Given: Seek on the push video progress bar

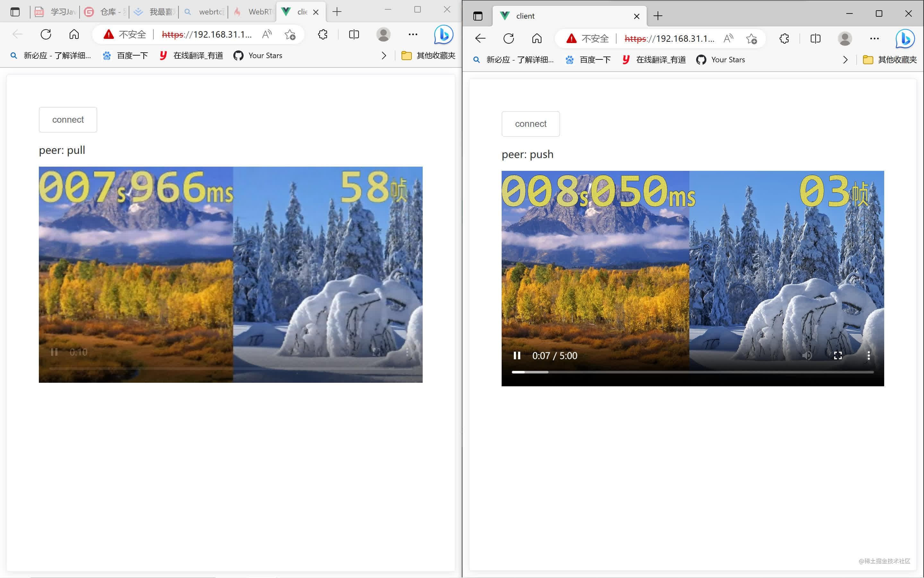Looking at the screenshot, I should pos(693,372).
